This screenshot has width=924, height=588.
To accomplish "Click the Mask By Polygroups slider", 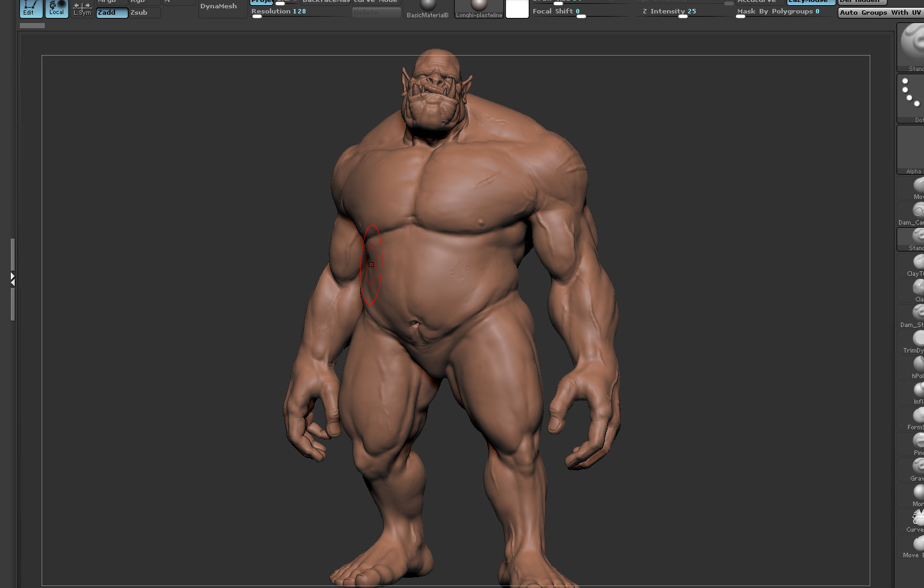I will (785, 12).
